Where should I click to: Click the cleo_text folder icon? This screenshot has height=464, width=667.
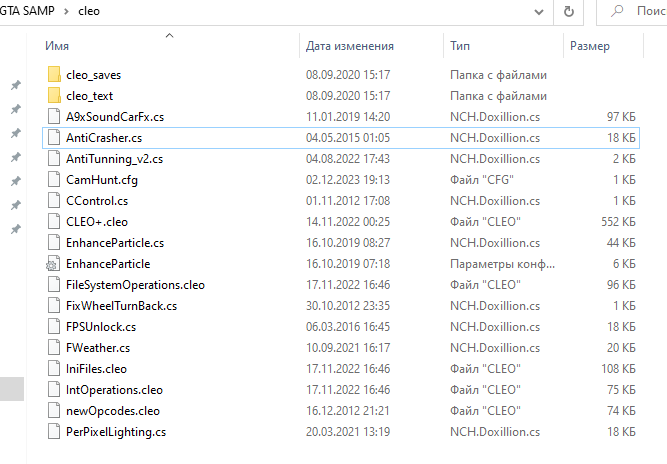click(x=54, y=96)
